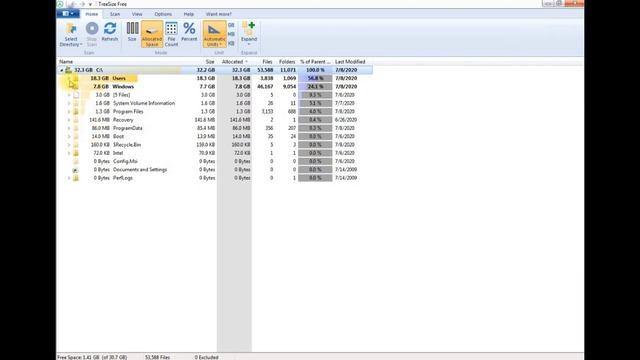
Task: Select the Windows folder row
Action: coord(215,87)
